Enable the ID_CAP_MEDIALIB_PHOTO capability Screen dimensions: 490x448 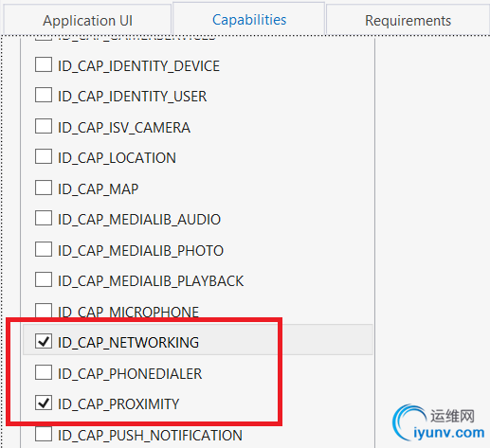click(44, 250)
